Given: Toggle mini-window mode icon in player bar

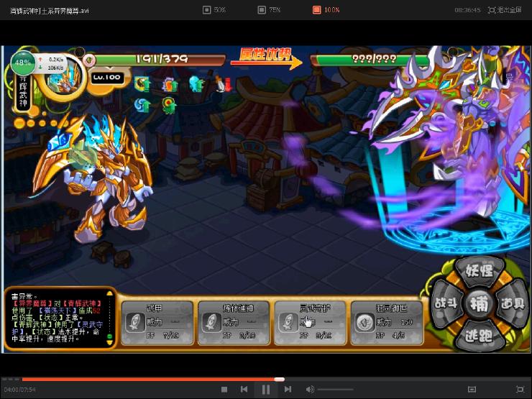Looking at the screenshot, I should point(472,390).
